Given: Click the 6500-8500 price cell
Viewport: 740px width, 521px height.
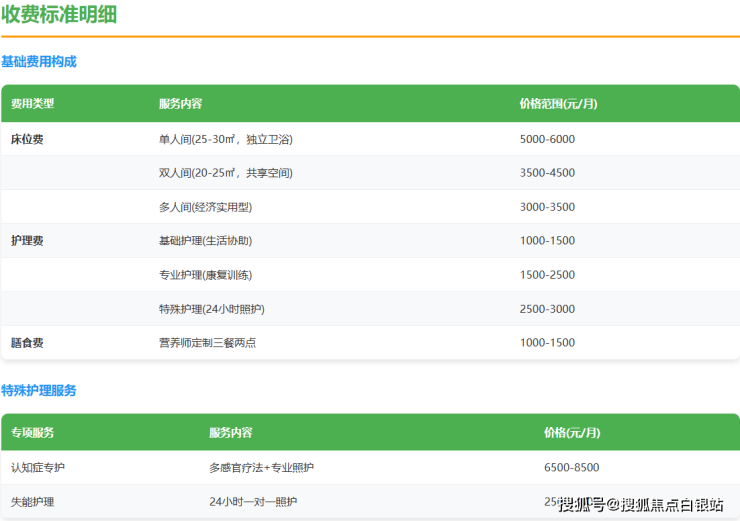Looking at the screenshot, I should pyautogui.click(x=572, y=468).
